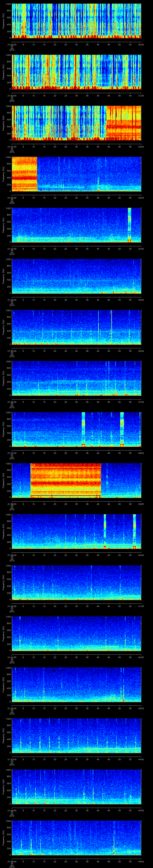
Task: Select the spectrogram panel beginning at 21:29:00
Action: pos(77,21)
